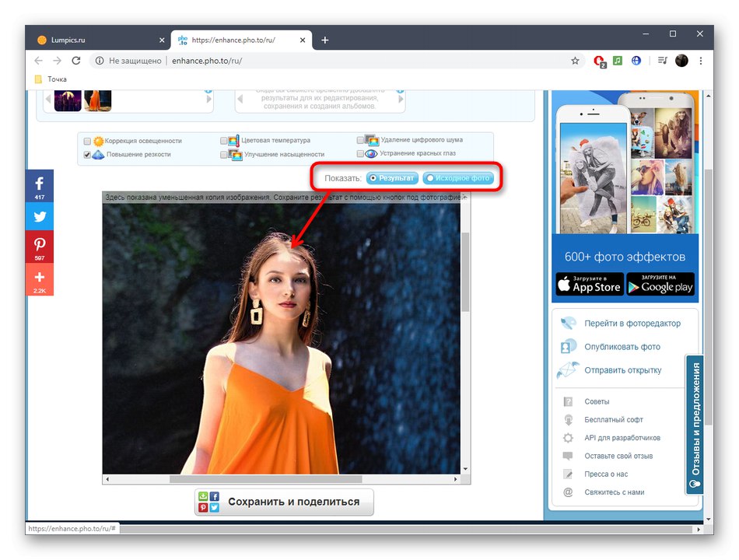Enable Цветовая температура checkbox

pos(223,141)
